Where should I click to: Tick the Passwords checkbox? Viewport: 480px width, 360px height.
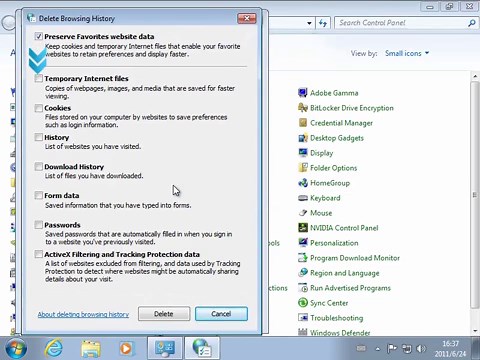[39, 225]
